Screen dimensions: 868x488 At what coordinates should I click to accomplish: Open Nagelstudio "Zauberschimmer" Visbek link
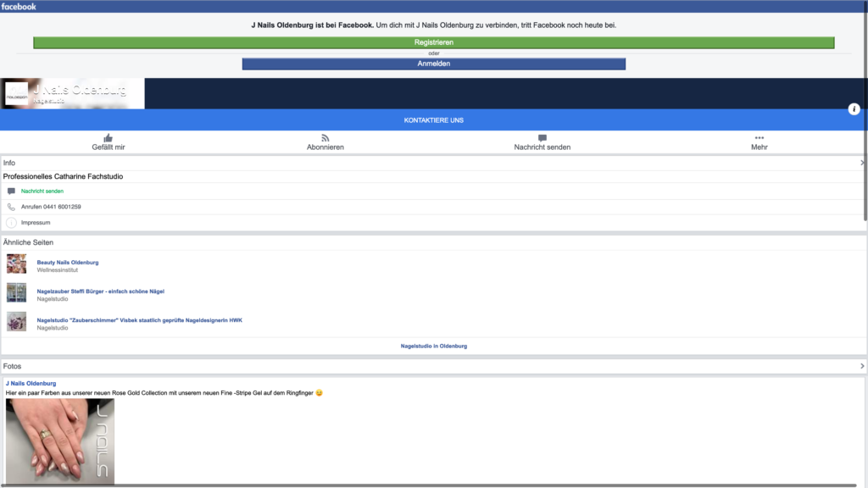click(x=140, y=319)
